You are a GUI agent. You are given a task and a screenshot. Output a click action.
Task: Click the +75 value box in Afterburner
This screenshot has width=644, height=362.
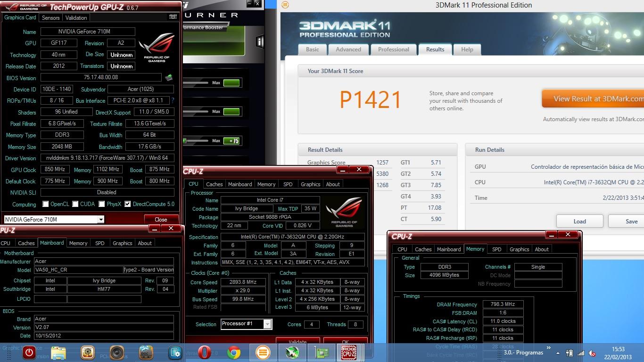[231, 140]
